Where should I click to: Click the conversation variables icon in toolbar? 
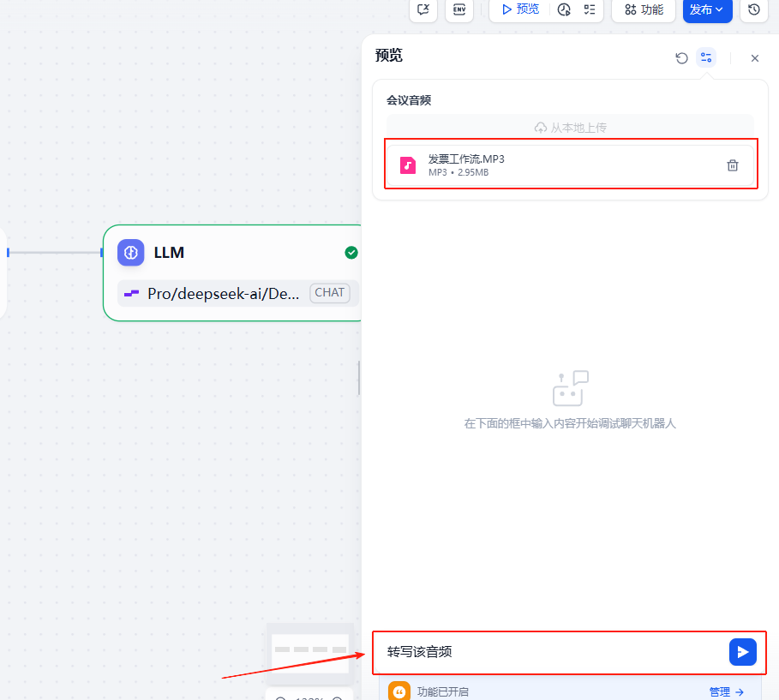tap(422, 9)
